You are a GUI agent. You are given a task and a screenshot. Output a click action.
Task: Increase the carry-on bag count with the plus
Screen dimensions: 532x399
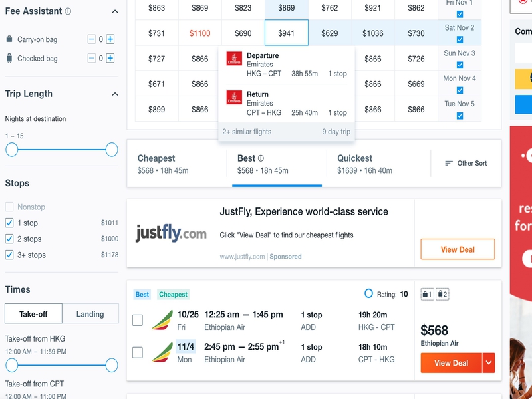(x=110, y=39)
